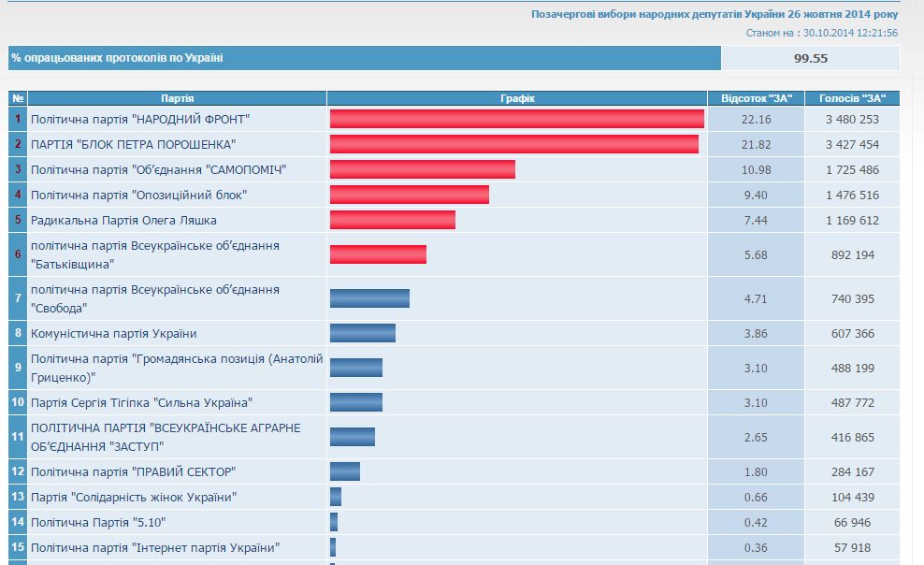
Task: Select party name 'НАРОДНИЙ ФРОНТ'
Action: [x=140, y=119]
